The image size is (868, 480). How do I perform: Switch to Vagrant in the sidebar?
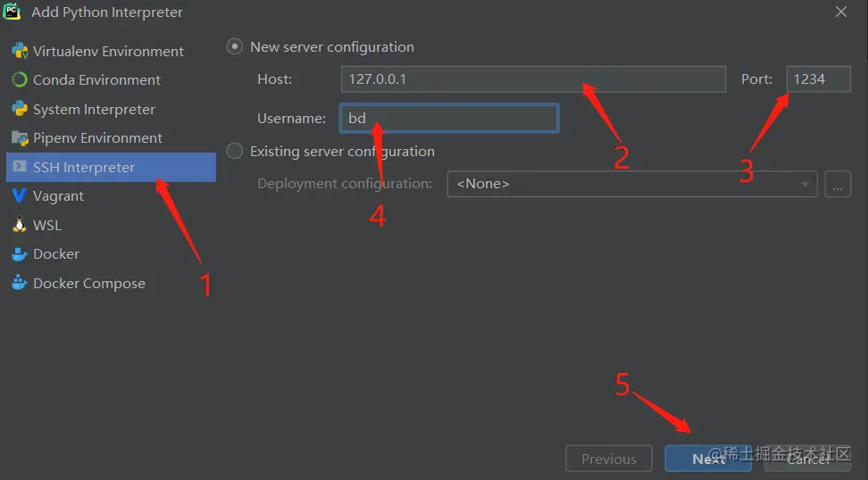58,195
